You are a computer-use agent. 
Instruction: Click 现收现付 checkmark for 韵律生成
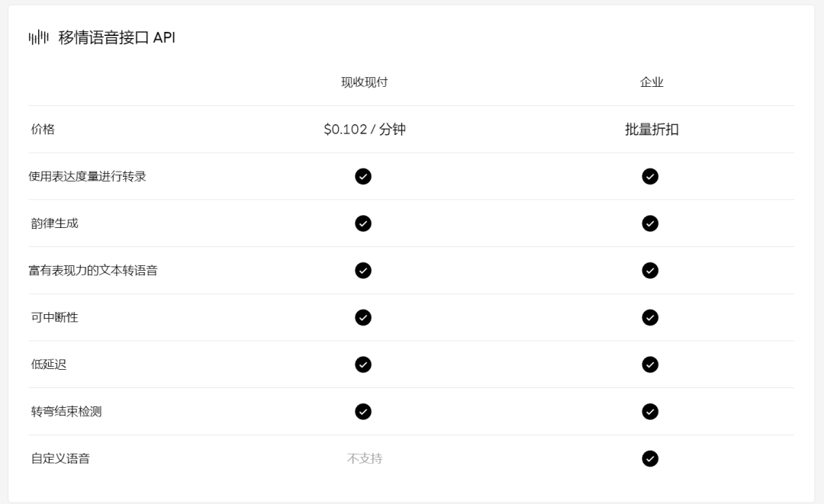coord(363,223)
